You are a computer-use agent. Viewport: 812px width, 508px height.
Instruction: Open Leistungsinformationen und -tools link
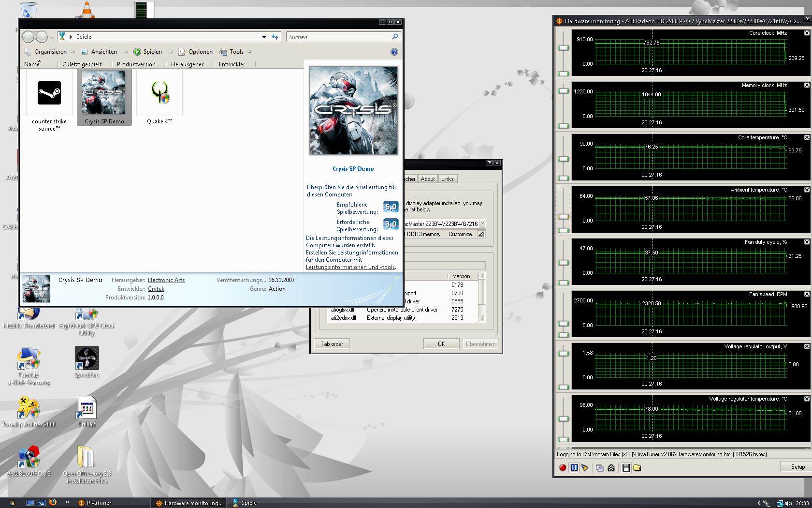click(x=350, y=267)
